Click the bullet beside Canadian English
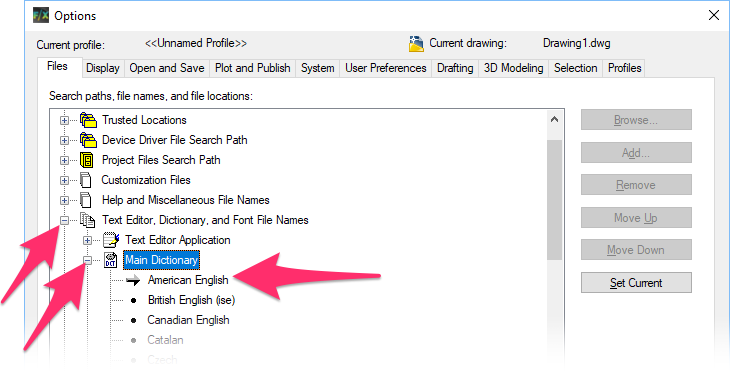730x376 pixels. [x=134, y=320]
